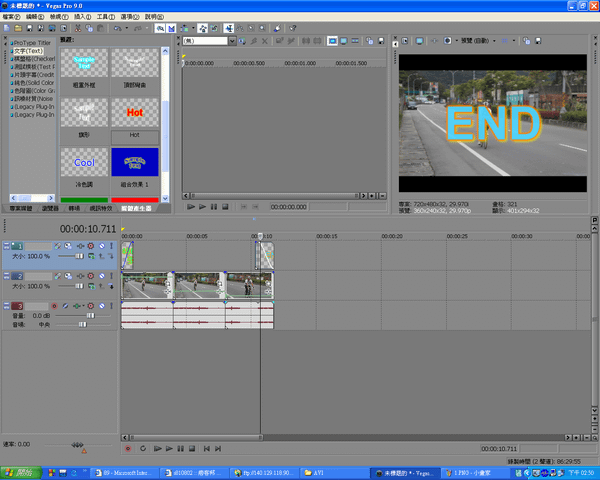Viewport: 600px width, 480px height.
Task: Open the Redo history dropdown arrow
Action: (147, 28)
